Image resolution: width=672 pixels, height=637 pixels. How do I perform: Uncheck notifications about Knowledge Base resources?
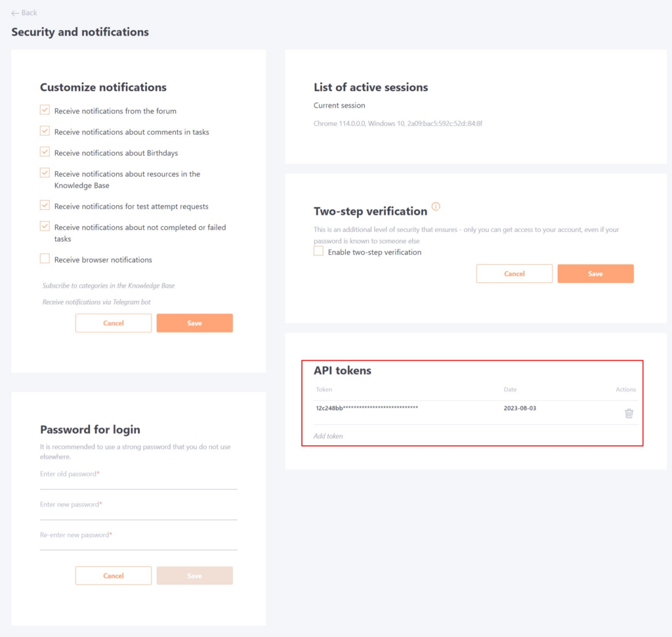(x=45, y=172)
